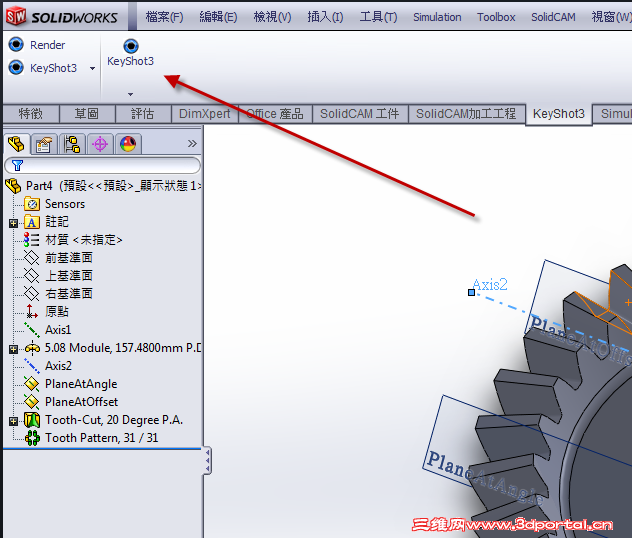Click the Axis2 label in viewport

point(490,285)
